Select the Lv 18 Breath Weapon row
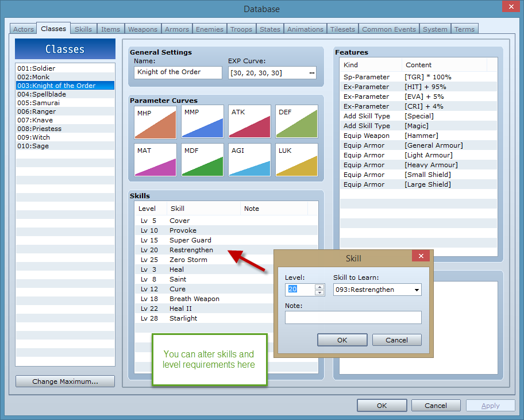The width and height of the screenshot is (524, 420). (204, 299)
